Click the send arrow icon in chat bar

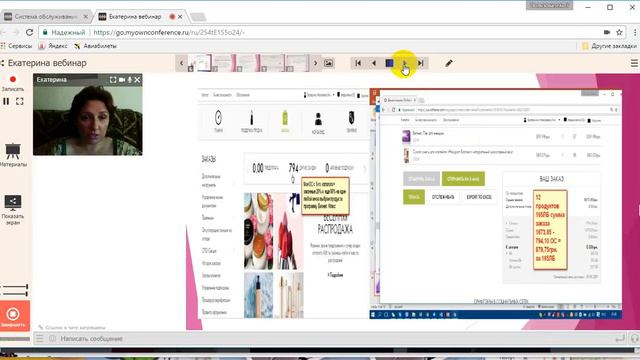pos(620,338)
